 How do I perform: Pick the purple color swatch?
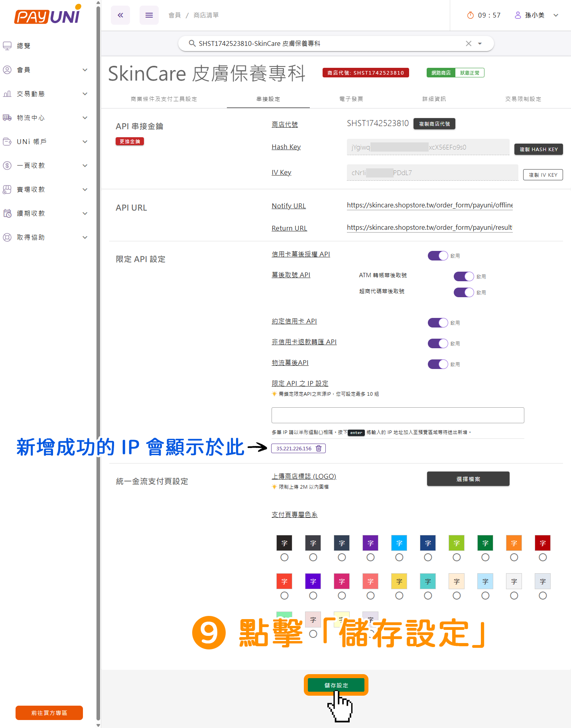[370, 543]
